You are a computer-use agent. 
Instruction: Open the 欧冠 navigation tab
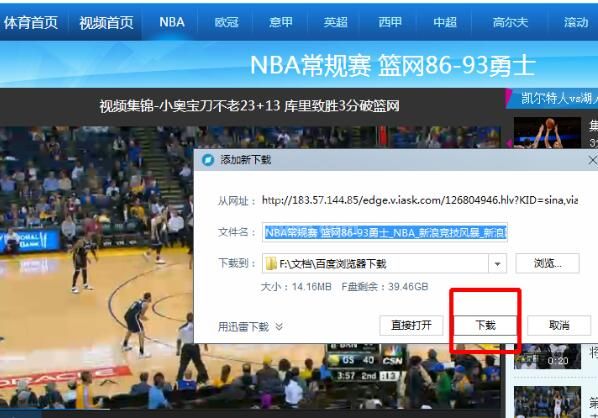227,22
